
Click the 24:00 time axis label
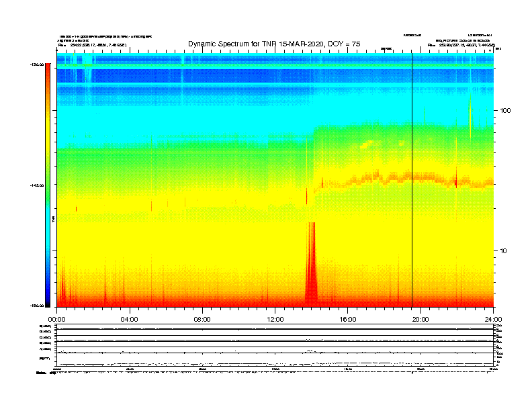[x=493, y=320]
